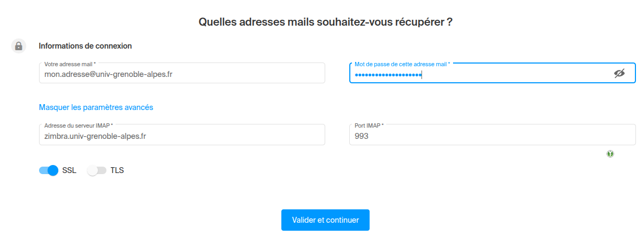The height and width of the screenshot is (243, 644).
Task: Click the Mot de passe de cette adresse mail label
Action: (x=402, y=64)
